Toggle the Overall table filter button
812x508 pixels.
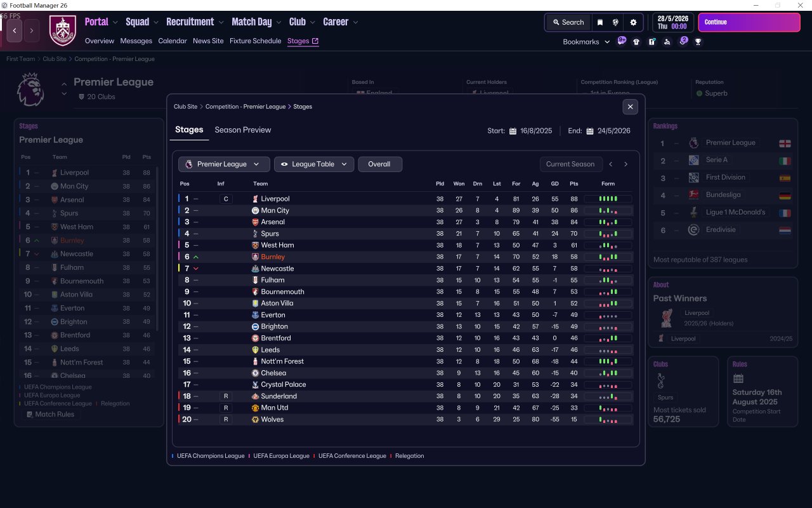[380, 164]
